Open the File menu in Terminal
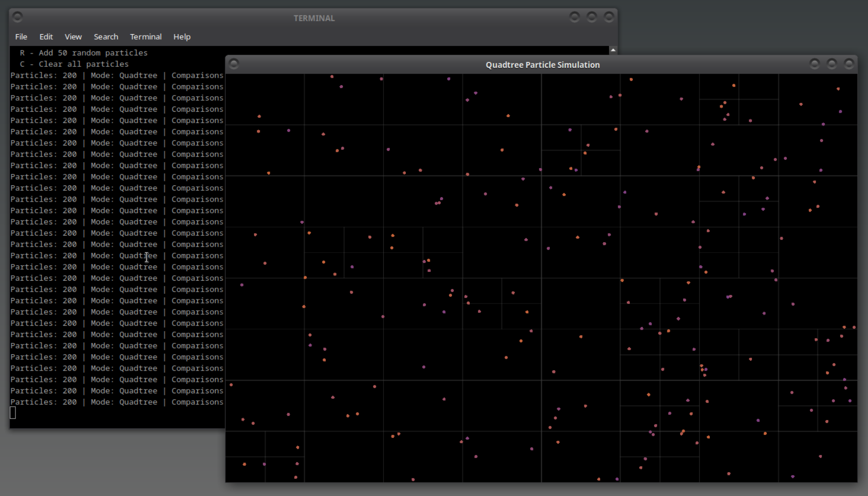This screenshot has height=496, width=868. (21, 37)
